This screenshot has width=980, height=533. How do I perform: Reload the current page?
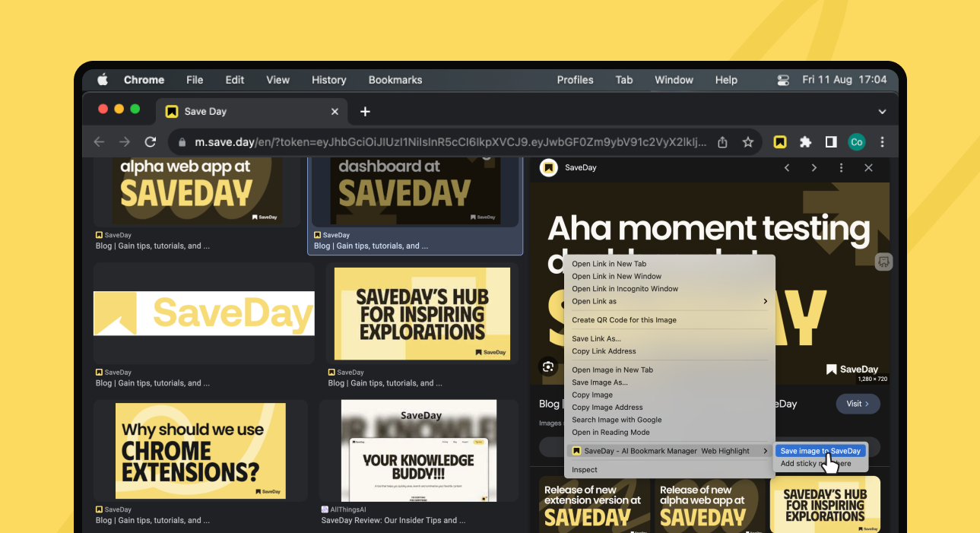coord(151,142)
